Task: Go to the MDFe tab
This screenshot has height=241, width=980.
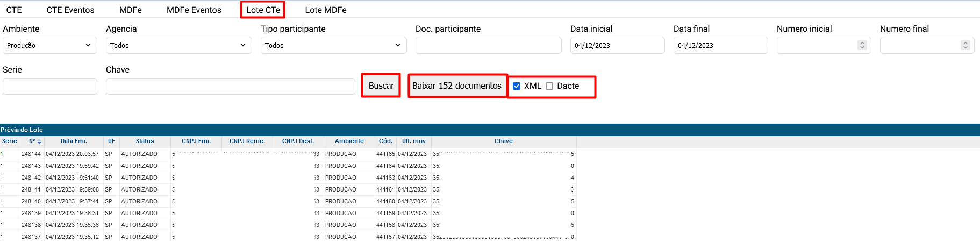Action: [x=131, y=10]
